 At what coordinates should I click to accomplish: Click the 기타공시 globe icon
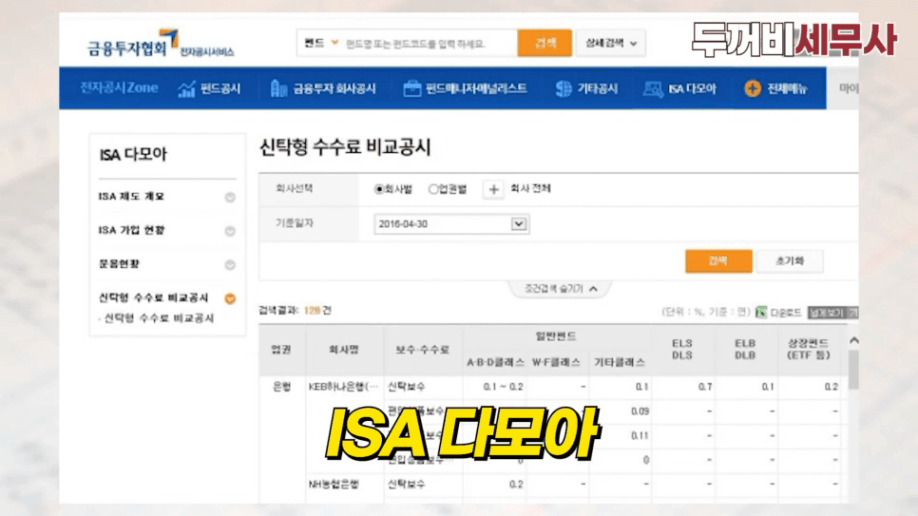click(564, 89)
